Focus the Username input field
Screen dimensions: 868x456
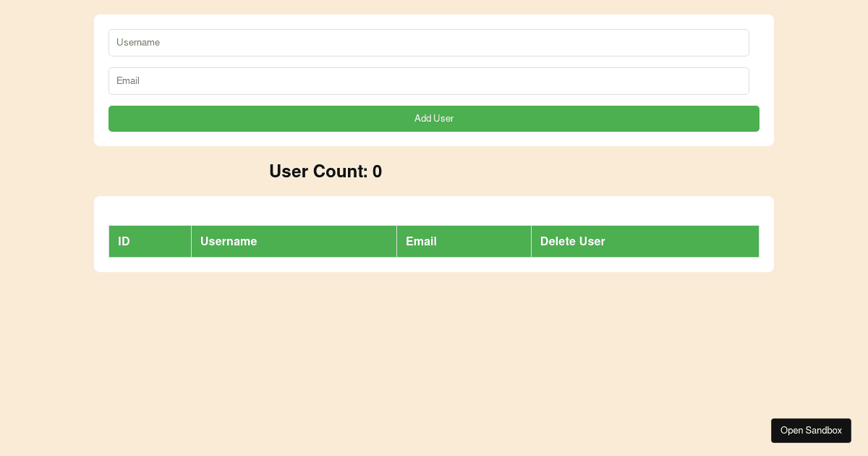pyautogui.click(x=428, y=43)
